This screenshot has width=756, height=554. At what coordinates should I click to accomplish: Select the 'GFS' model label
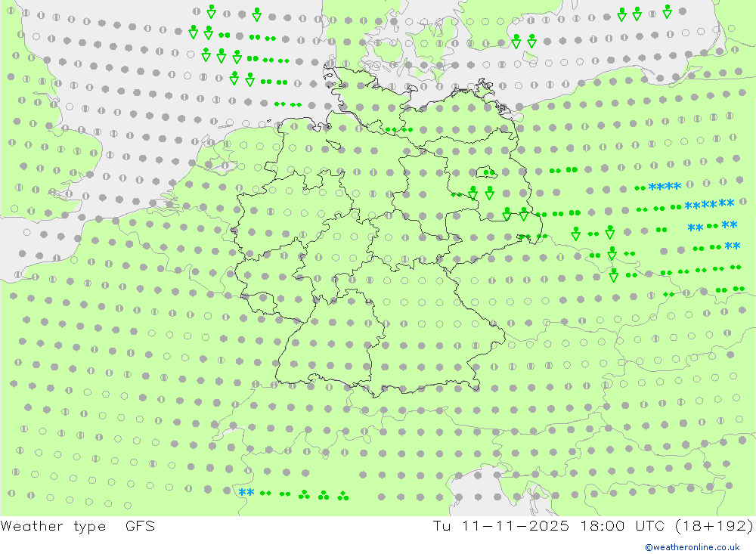[x=141, y=526]
